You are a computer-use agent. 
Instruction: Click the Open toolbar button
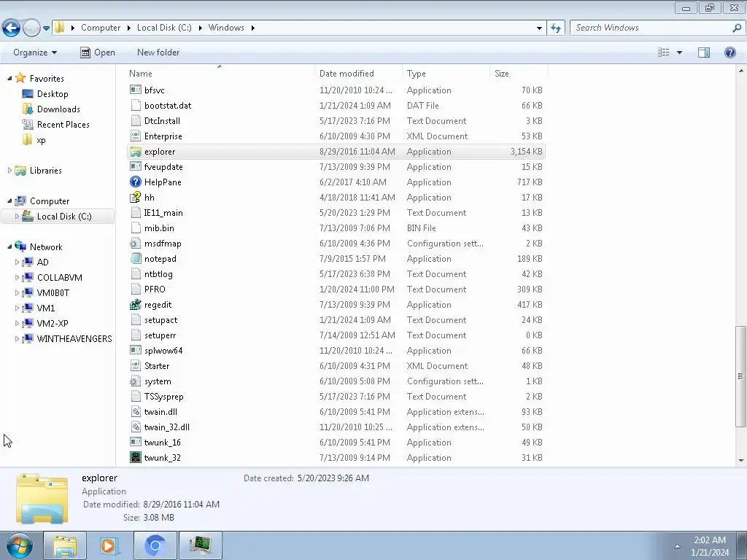pos(98,52)
